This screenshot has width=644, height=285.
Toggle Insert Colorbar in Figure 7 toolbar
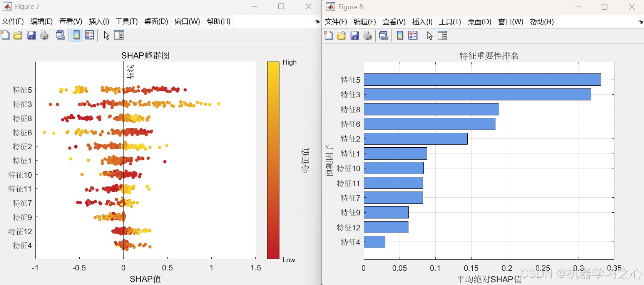77,35
